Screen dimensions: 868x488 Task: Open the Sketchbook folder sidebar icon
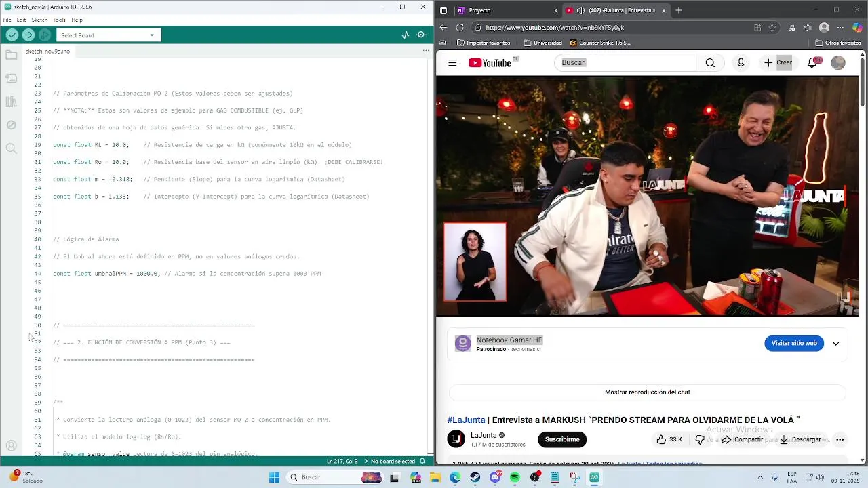coord(11,55)
